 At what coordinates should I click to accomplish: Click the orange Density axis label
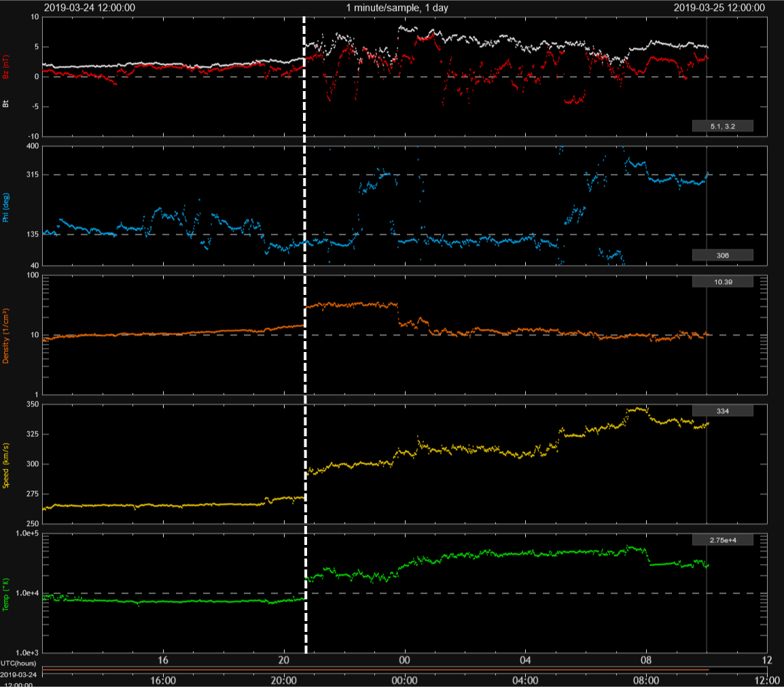pos(7,336)
